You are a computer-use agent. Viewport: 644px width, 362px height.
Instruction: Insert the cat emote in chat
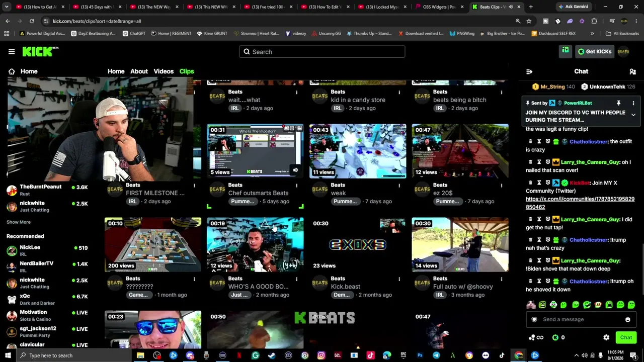point(531,305)
